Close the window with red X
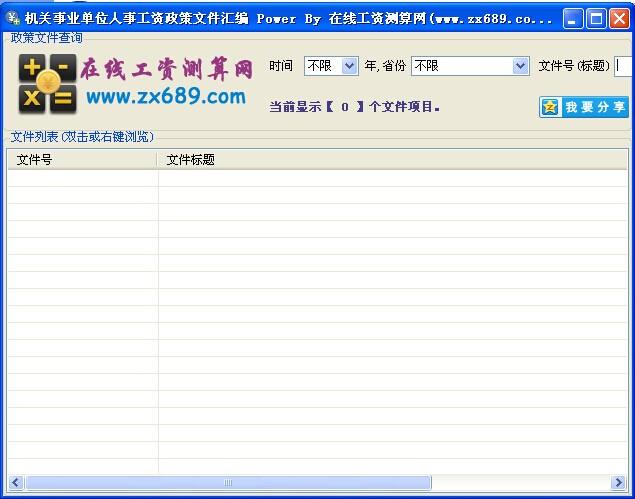The image size is (635, 499). 619,18
